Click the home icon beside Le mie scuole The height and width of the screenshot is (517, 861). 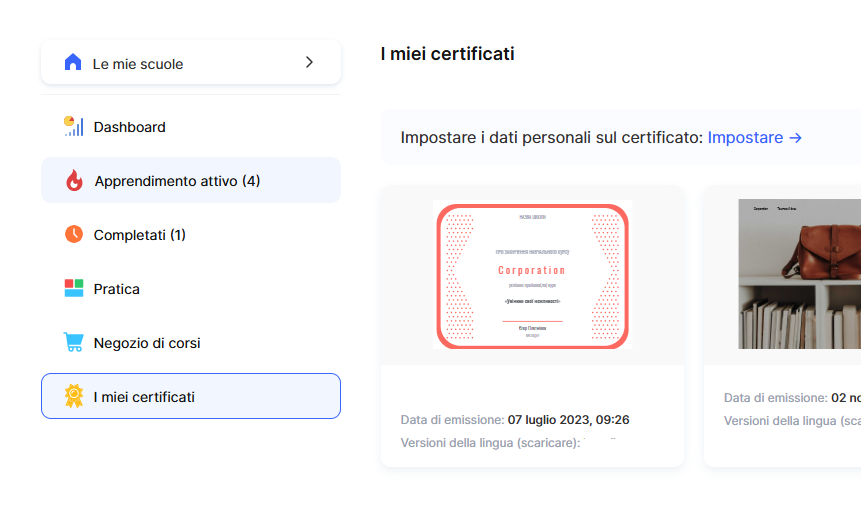[72, 63]
